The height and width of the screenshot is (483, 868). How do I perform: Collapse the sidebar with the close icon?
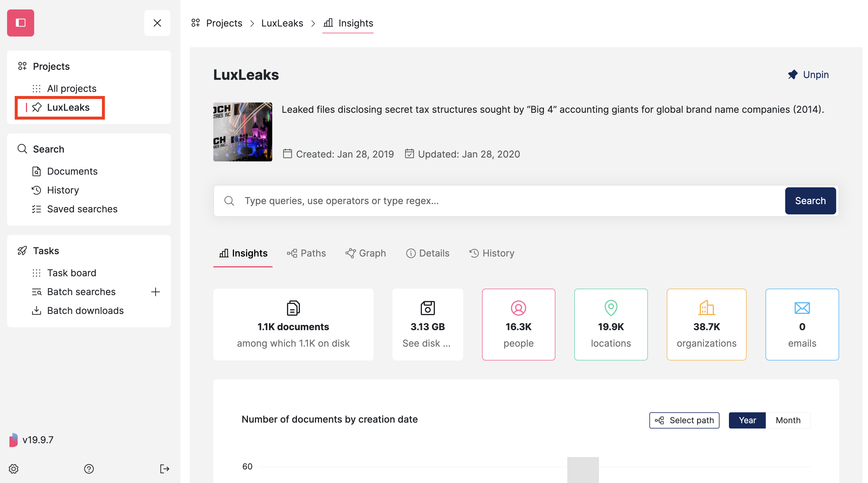(157, 23)
